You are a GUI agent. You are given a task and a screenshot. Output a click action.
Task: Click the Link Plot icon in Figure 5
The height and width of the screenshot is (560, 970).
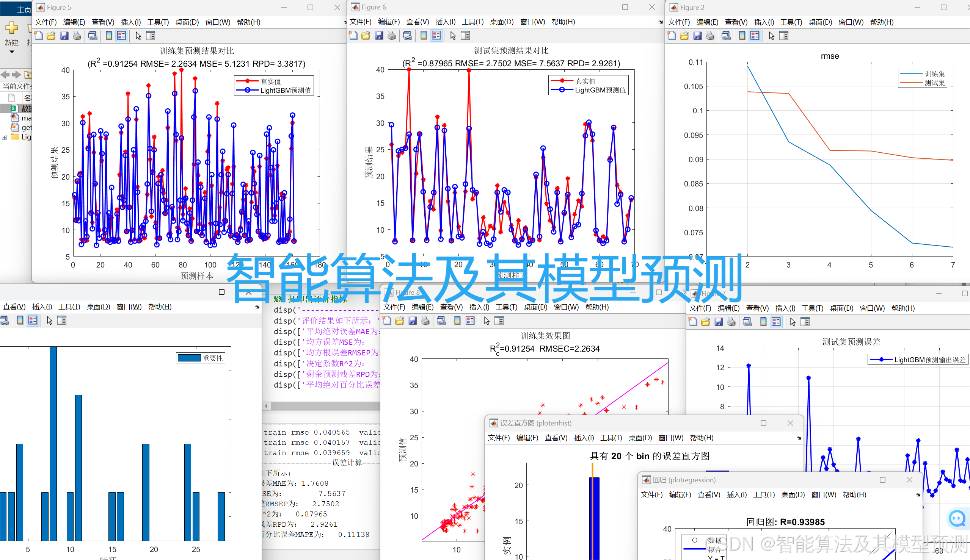click(93, 35)
